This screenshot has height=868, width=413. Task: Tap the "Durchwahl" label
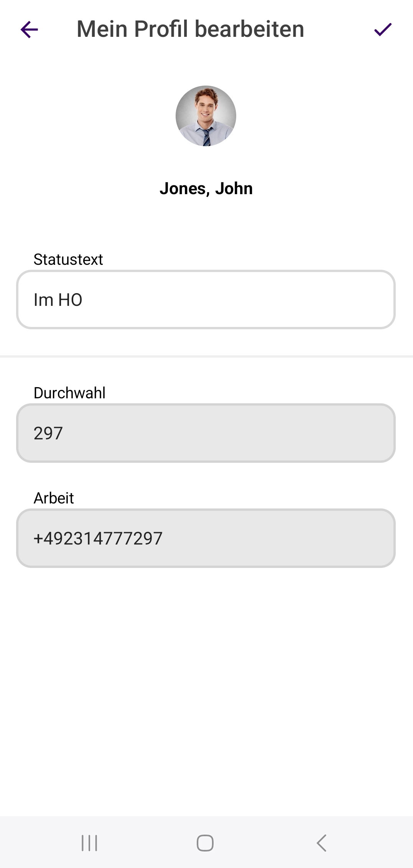69,393
